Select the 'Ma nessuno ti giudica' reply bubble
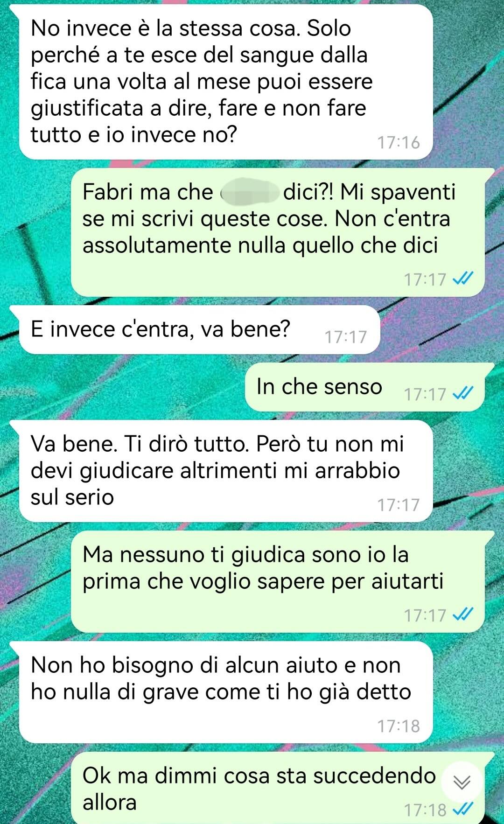The width and height of the screenshot is (504, 824). coord(278,581)
